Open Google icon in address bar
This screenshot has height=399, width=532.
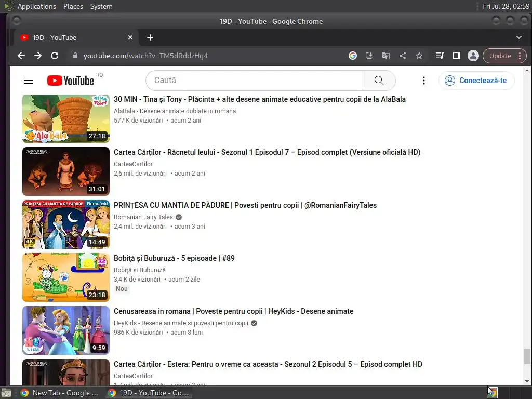pos(353,56)
